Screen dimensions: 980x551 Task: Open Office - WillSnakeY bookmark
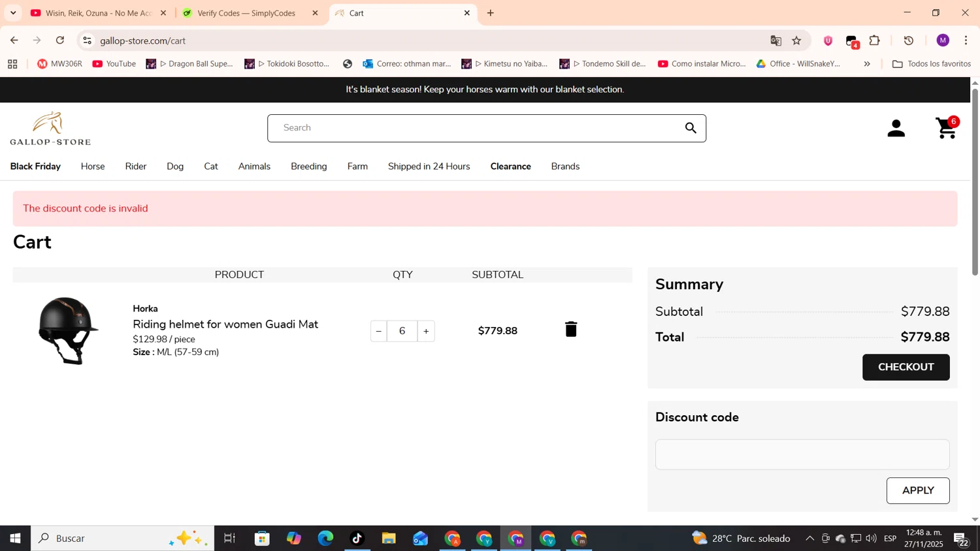pos(798,64)
